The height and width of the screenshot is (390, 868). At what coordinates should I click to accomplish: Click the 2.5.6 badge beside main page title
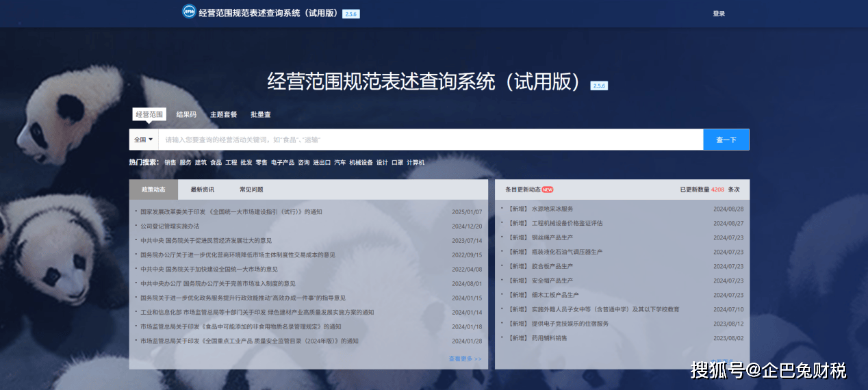tap(600, 86)
